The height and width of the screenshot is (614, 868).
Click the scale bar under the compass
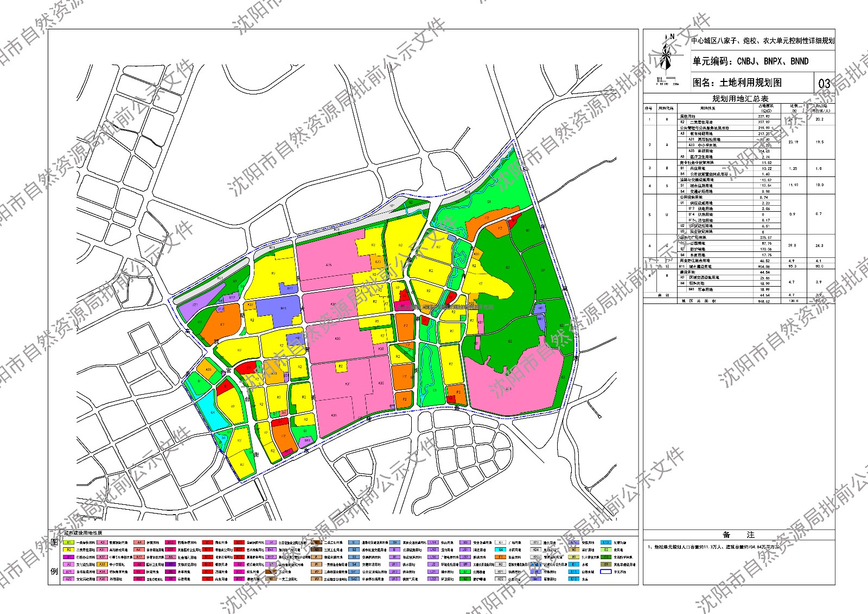(667, 82)
